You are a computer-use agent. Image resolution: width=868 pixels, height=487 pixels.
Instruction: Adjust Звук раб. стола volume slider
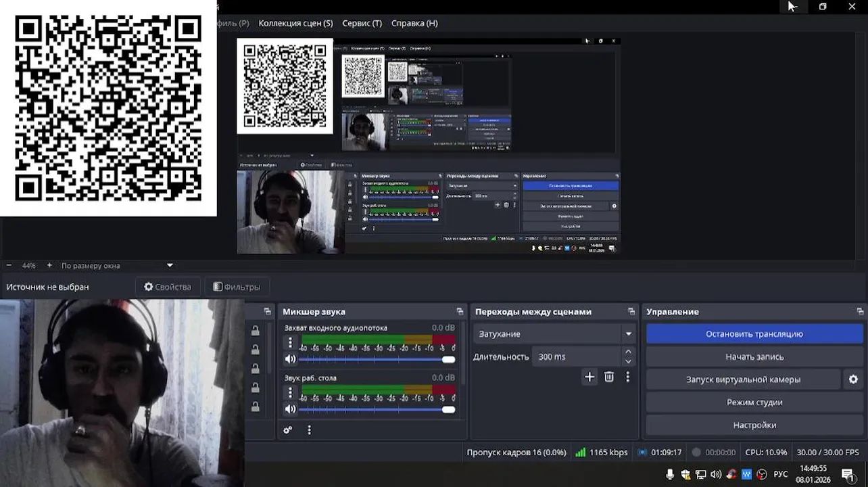377,409
